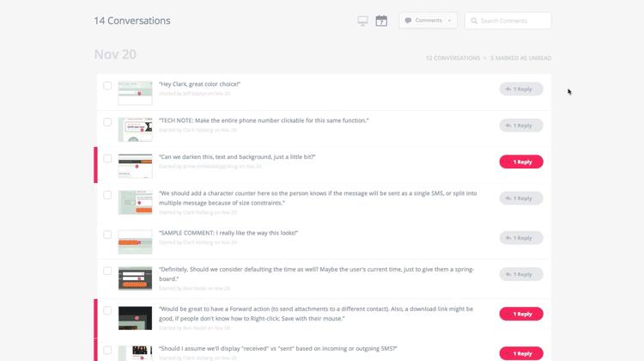The width and height of the screenshot is (644, 361).
Task: Open the dark thumbnail for Forward action comment
Action: pos(135,318)
